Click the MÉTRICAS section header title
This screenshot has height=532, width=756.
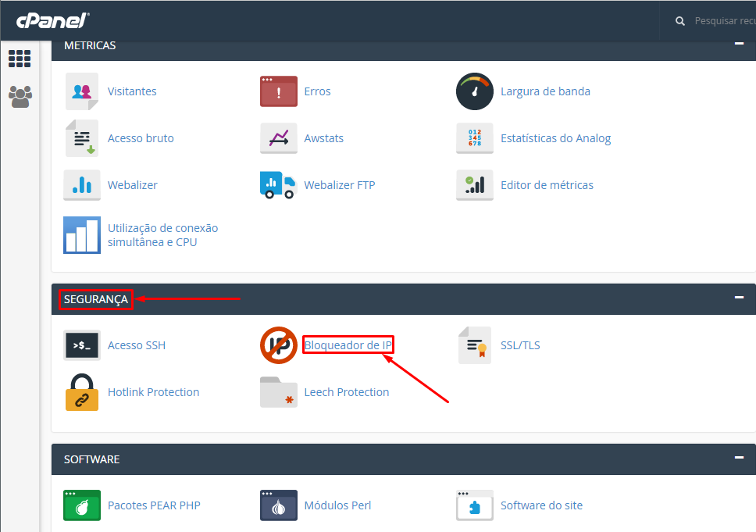click(x=90, y=45)
